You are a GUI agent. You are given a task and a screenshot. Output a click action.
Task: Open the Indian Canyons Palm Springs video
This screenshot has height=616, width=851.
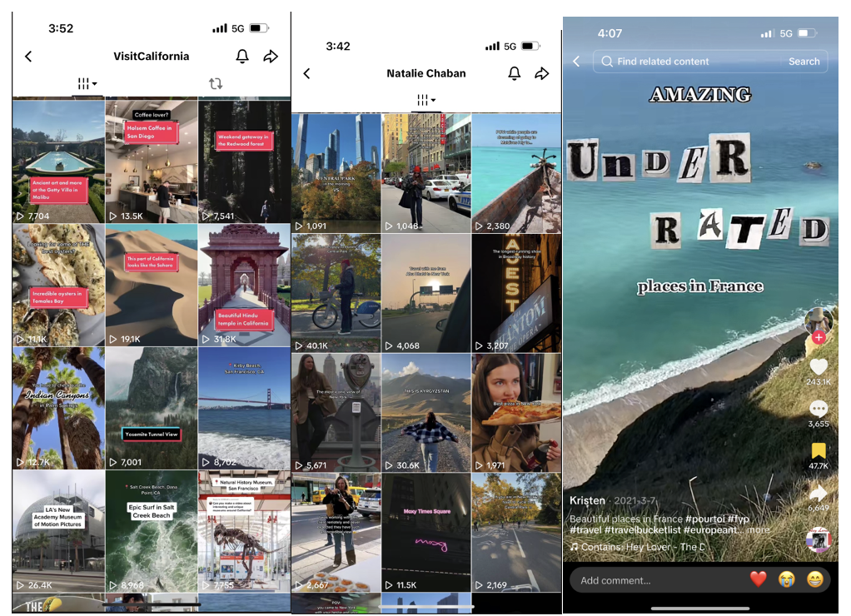click(58, 408)
